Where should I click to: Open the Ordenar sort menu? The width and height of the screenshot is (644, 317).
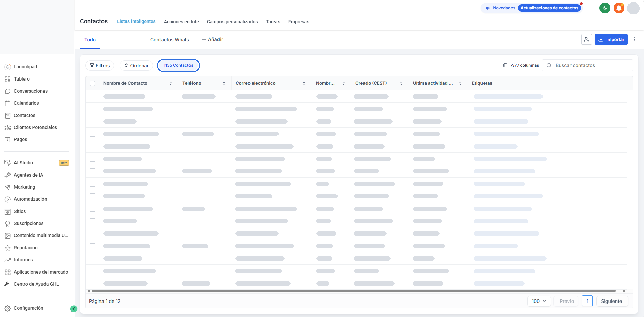137,66
